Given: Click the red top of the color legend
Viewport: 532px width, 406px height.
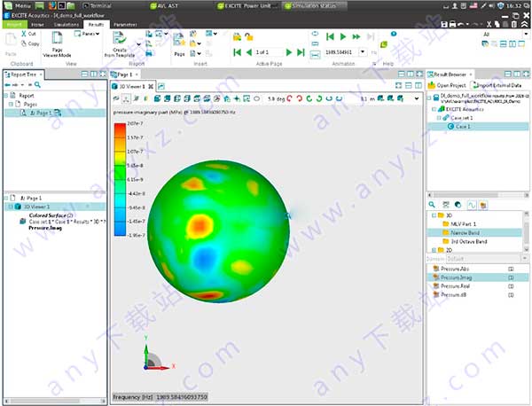Looking at the screenshot, I should (x=120, y=129).
